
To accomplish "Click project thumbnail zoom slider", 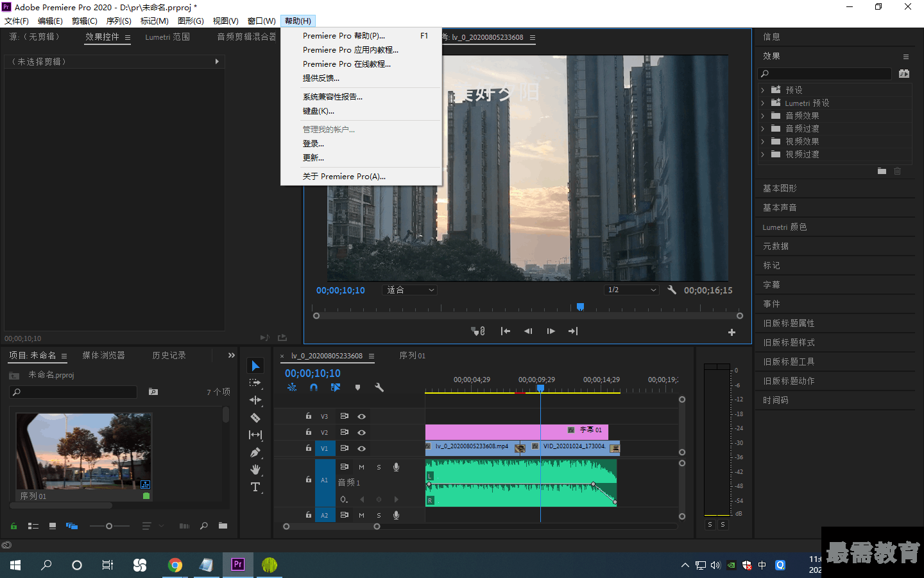I will pos(109,526).
